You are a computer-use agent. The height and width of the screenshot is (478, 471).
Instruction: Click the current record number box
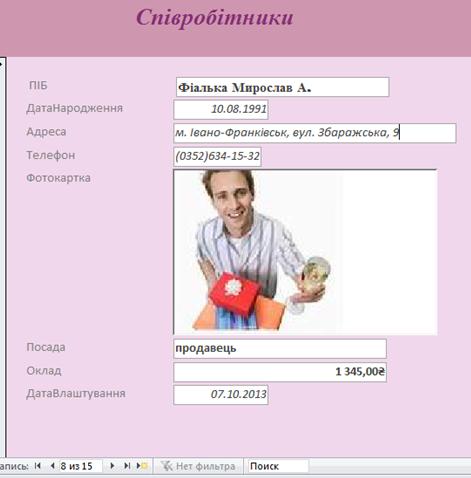point(80,466)
